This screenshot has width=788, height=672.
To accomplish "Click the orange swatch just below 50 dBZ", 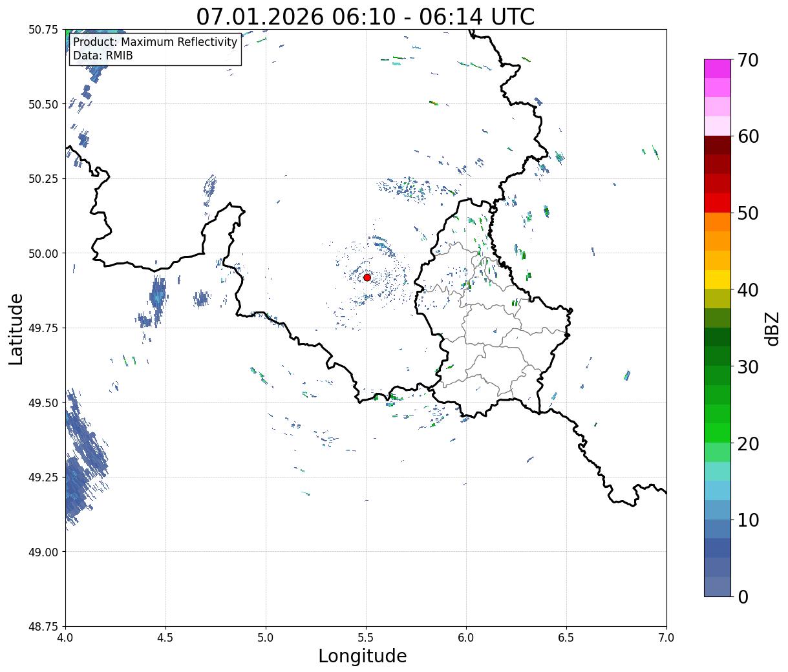I will pos(718,222).
